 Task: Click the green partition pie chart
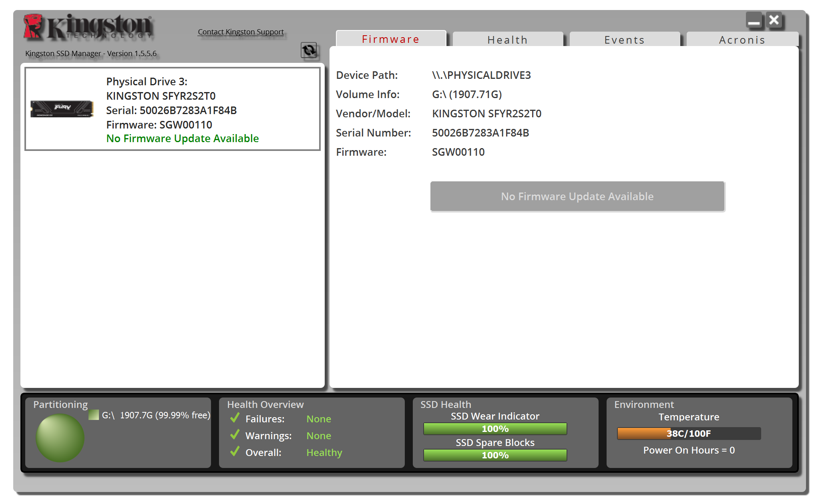pos(60,438)
